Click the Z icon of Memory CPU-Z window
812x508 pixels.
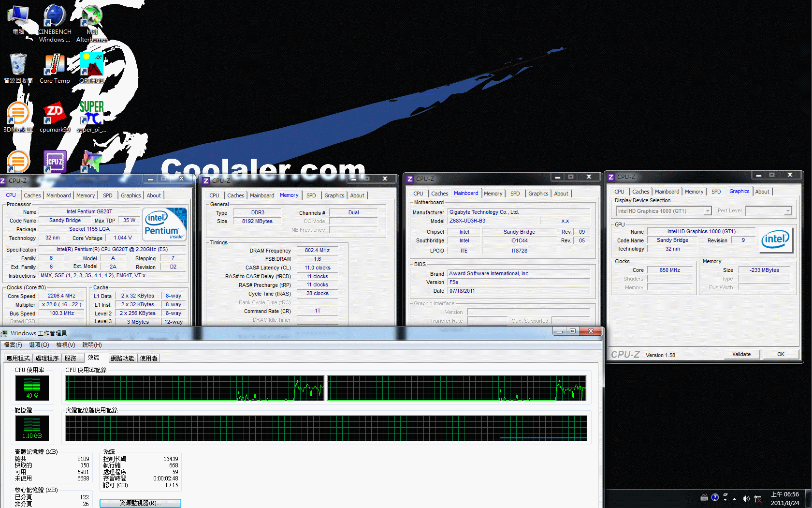pos(206,181)
